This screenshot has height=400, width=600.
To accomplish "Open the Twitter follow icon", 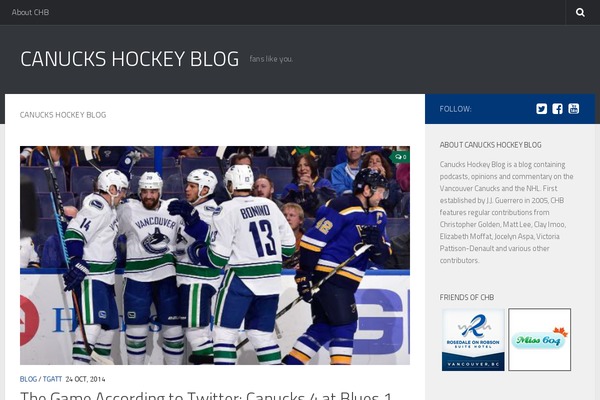I will tap(541, 109).
